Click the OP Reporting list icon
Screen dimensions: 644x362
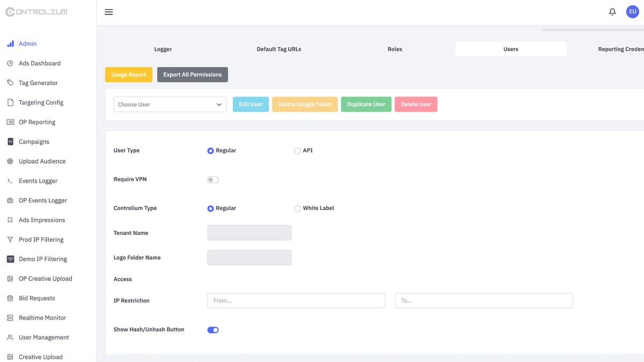point(10,122)
